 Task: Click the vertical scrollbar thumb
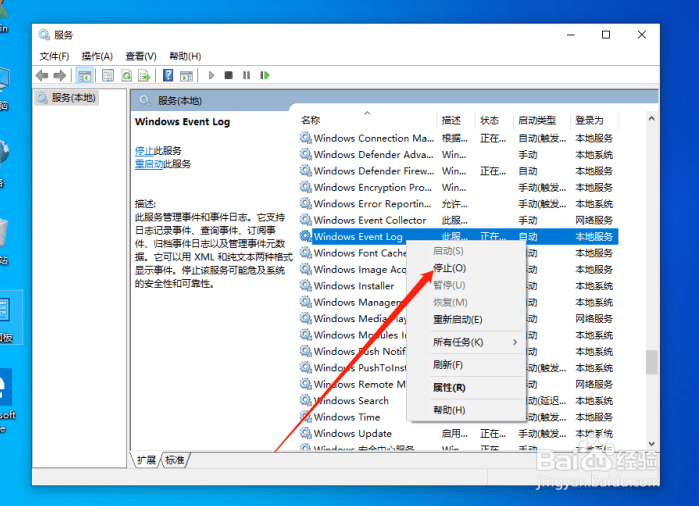click(x=651, y=362)
